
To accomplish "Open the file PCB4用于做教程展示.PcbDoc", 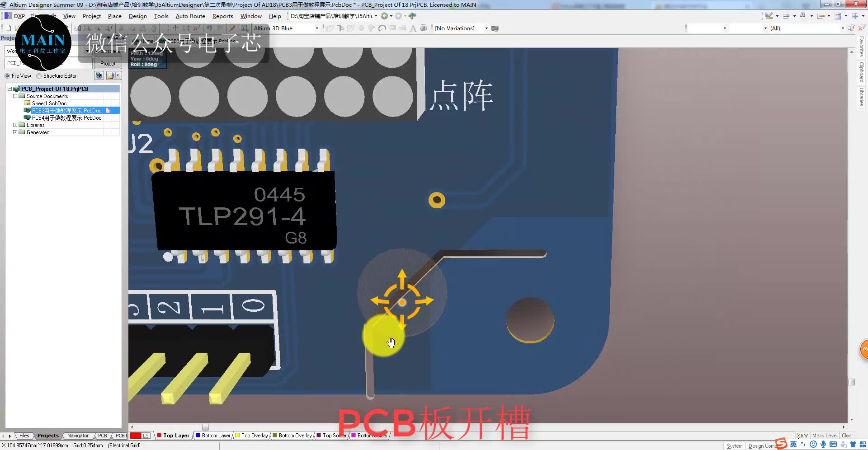I will [x=64, y=117].
